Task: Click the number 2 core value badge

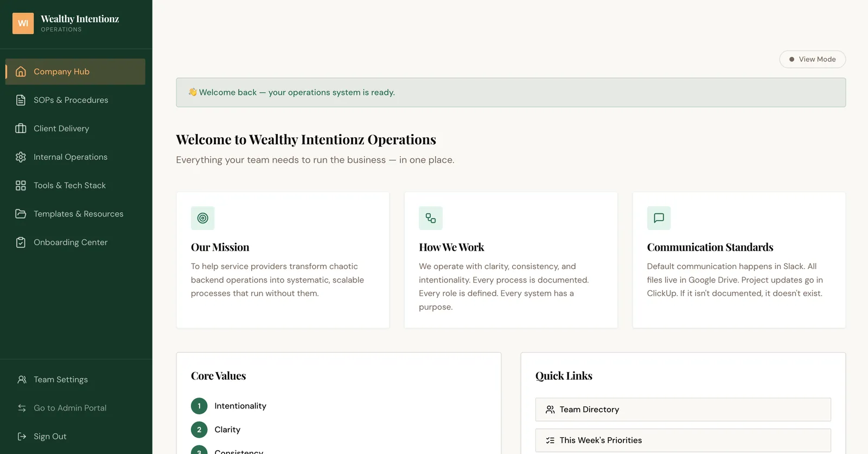Action: tap(199, 430)
